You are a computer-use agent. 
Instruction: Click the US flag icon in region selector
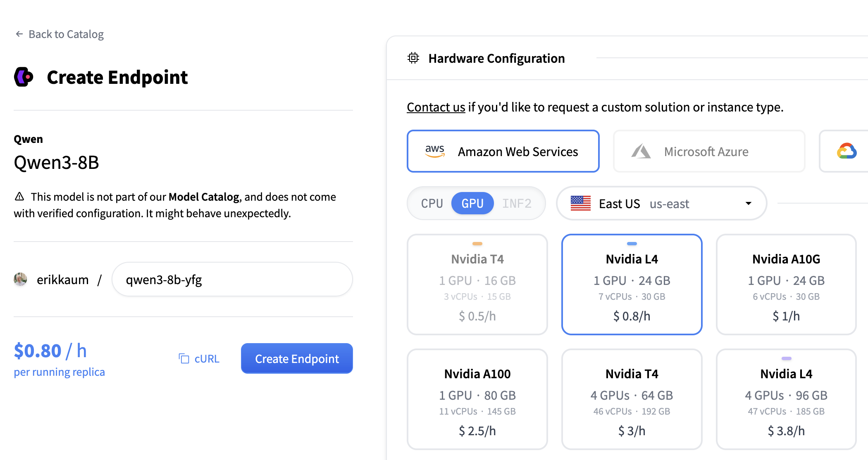[581, 203]
